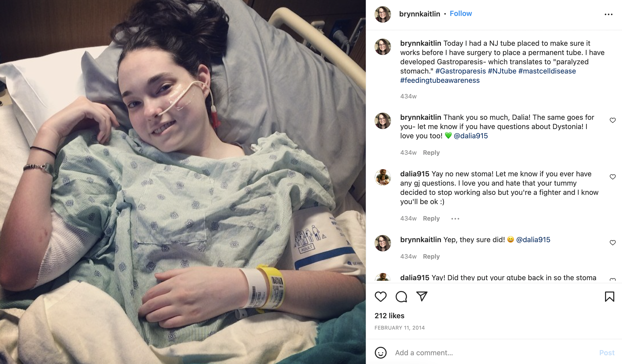
Task: Open brynnkaitlin's profile picture in the header
Action: [383, 14]
